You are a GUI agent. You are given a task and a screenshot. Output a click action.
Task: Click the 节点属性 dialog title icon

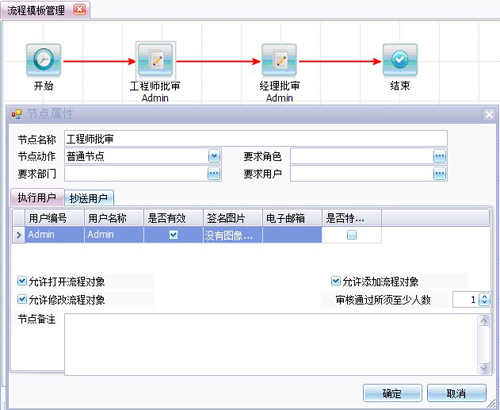16,114
